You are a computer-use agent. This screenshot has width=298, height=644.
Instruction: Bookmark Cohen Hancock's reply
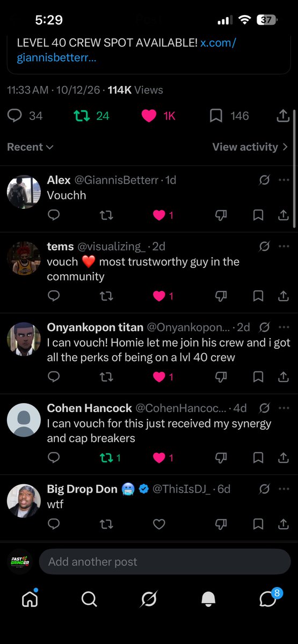click(x=258, y=458)
